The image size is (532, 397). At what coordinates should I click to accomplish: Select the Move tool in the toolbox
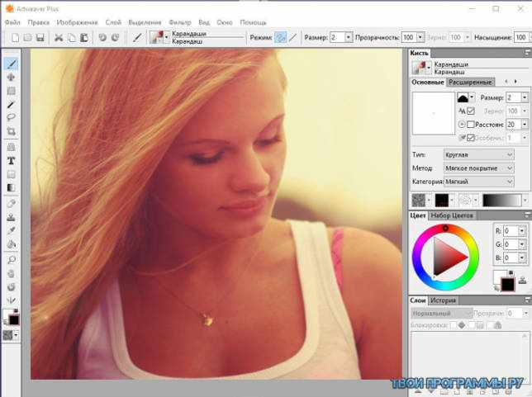pyautogui.click(x=12, y=78)
